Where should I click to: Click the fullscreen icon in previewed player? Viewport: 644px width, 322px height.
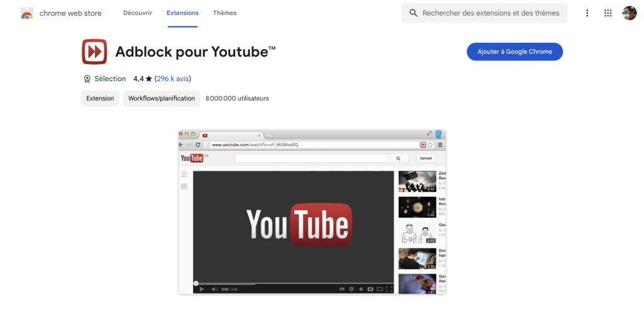[389, 289]
